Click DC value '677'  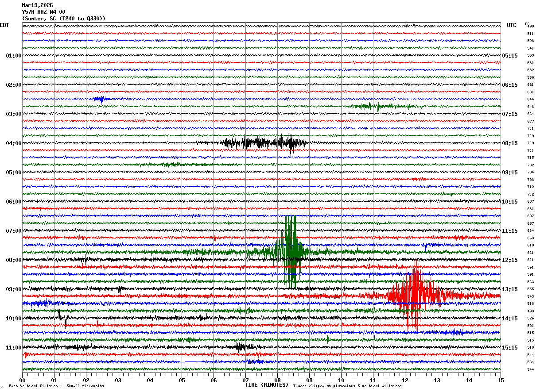530,121
